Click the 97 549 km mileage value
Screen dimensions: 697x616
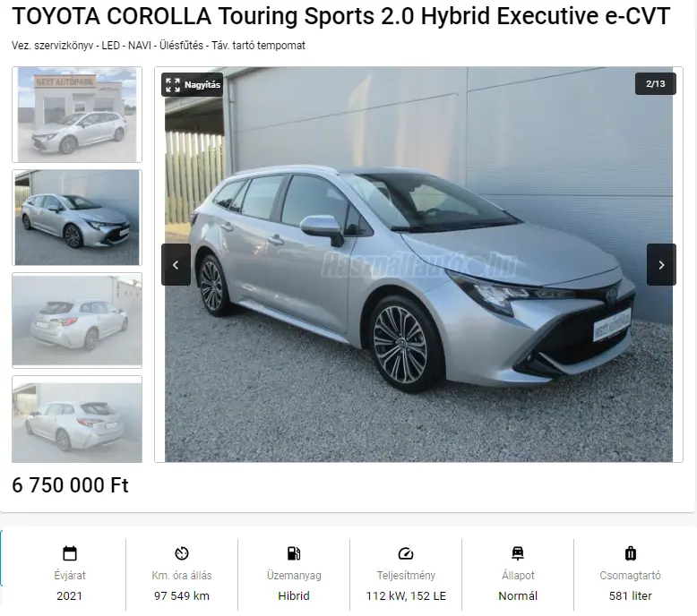click(182, 595)
